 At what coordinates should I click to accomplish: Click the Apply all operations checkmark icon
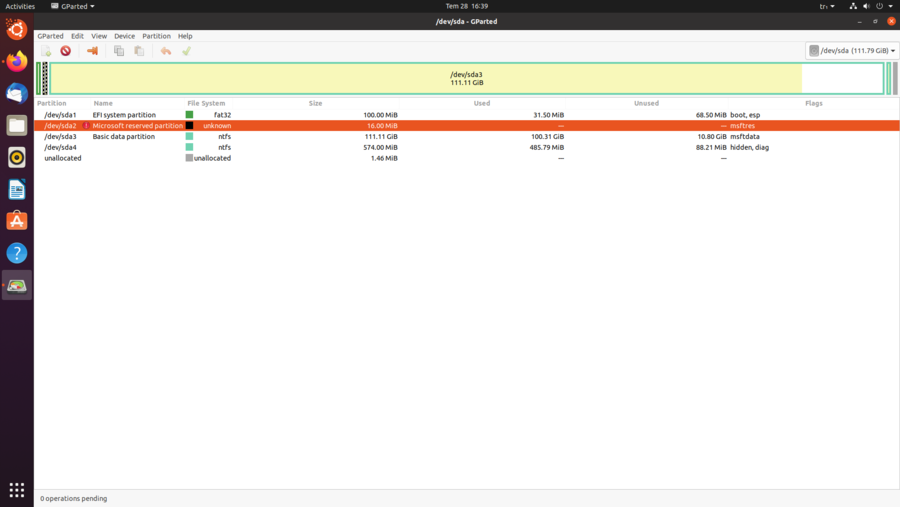(187, 51)
